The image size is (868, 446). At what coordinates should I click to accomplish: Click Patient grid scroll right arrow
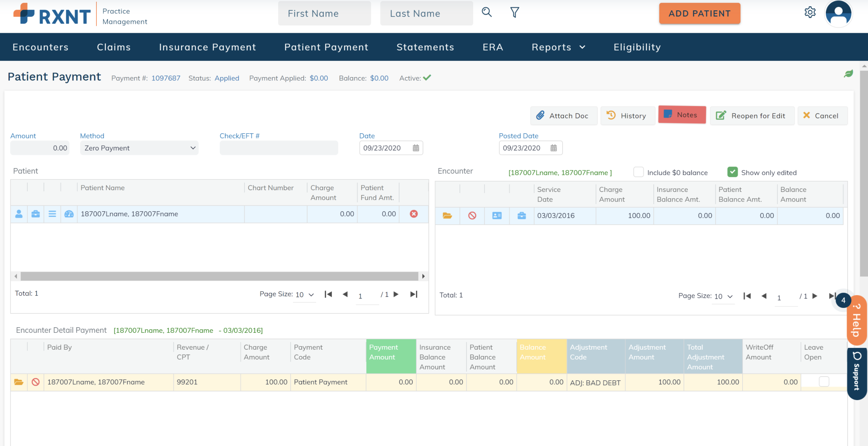[423, 276]
